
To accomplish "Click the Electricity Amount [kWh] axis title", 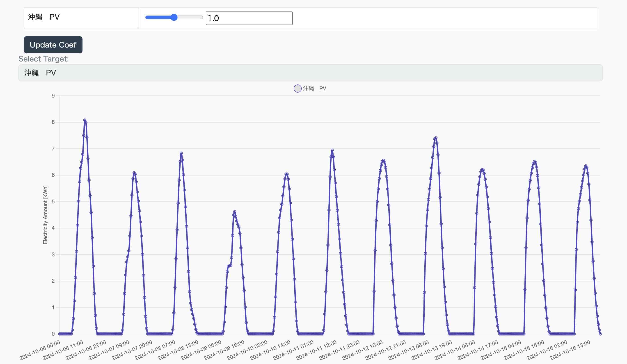I will coord(45,215).
